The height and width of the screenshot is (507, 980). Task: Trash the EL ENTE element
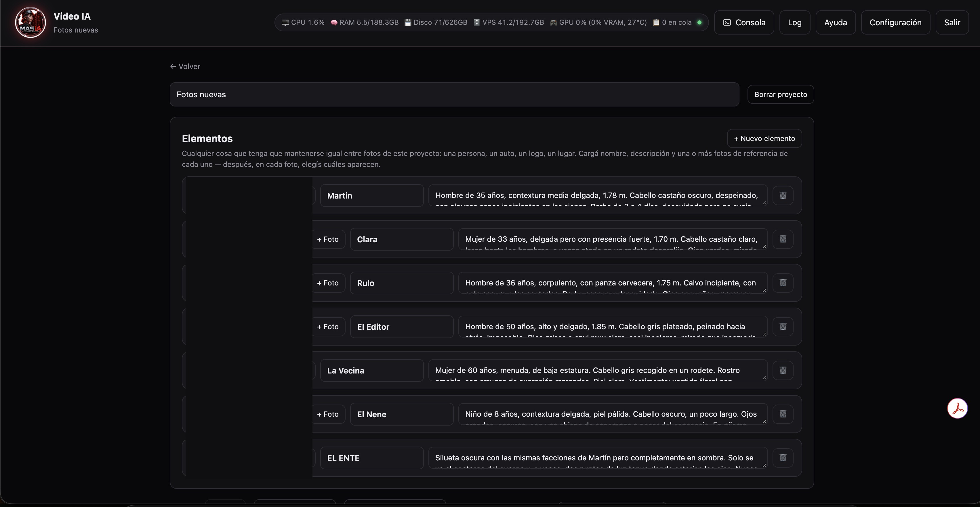pyautogui.click(x=783, y=458)
